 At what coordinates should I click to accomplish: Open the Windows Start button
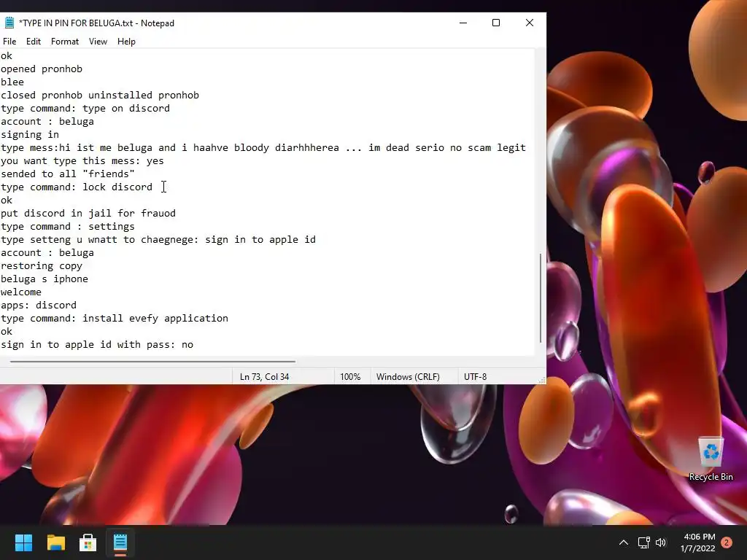pos(23,542)
